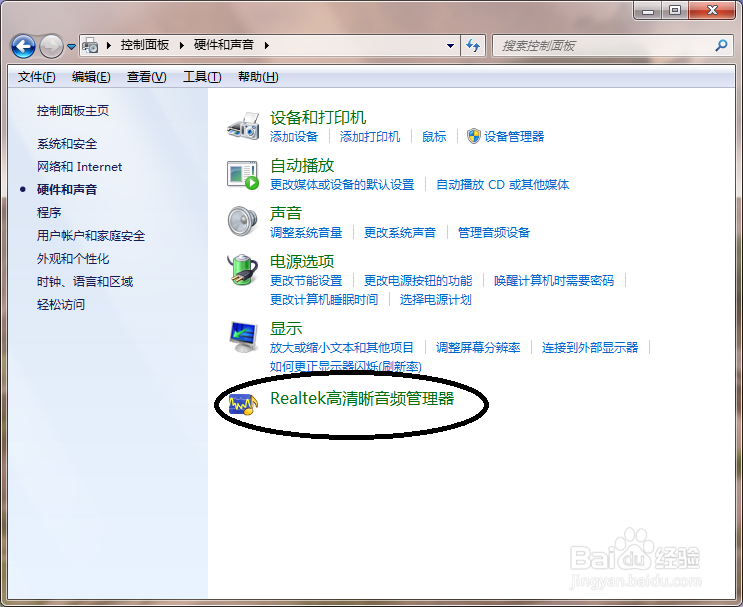The width and height of the screenshot is (743, 607).
Task: Expand the address bar history dropdown
Action: click(x=450, y=45)
